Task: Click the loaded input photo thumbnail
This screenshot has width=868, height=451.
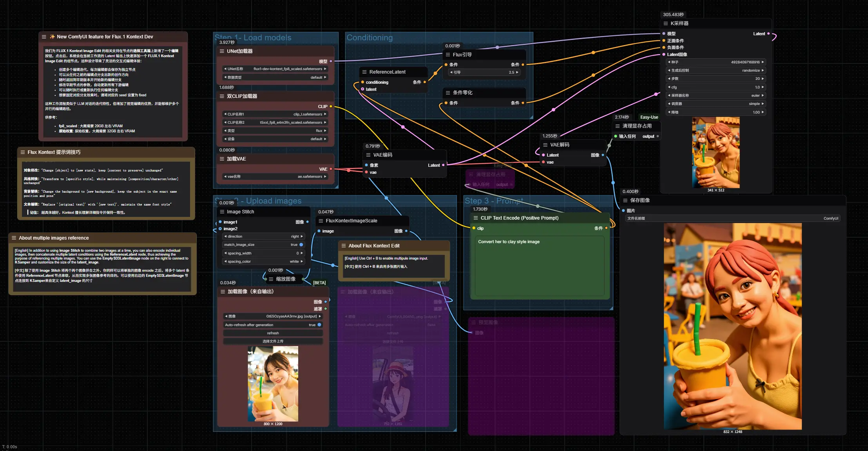Action: coord(273,384)
